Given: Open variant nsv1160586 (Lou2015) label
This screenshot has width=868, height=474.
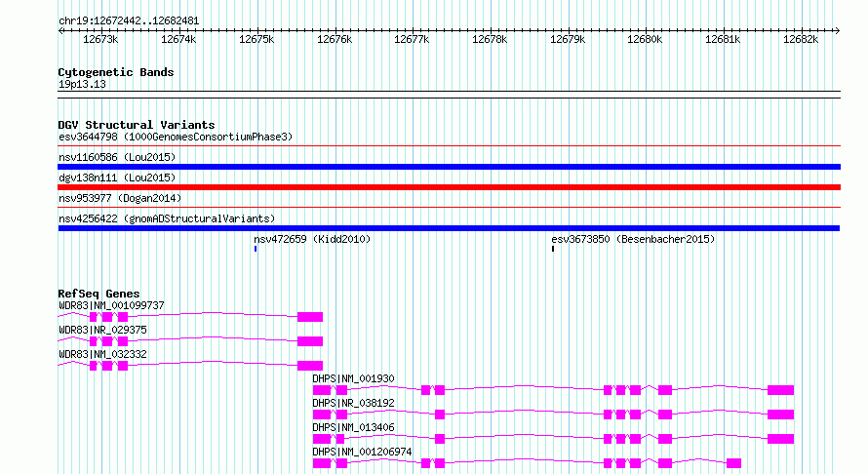Looking at the screenshot, I should [117, 157].
